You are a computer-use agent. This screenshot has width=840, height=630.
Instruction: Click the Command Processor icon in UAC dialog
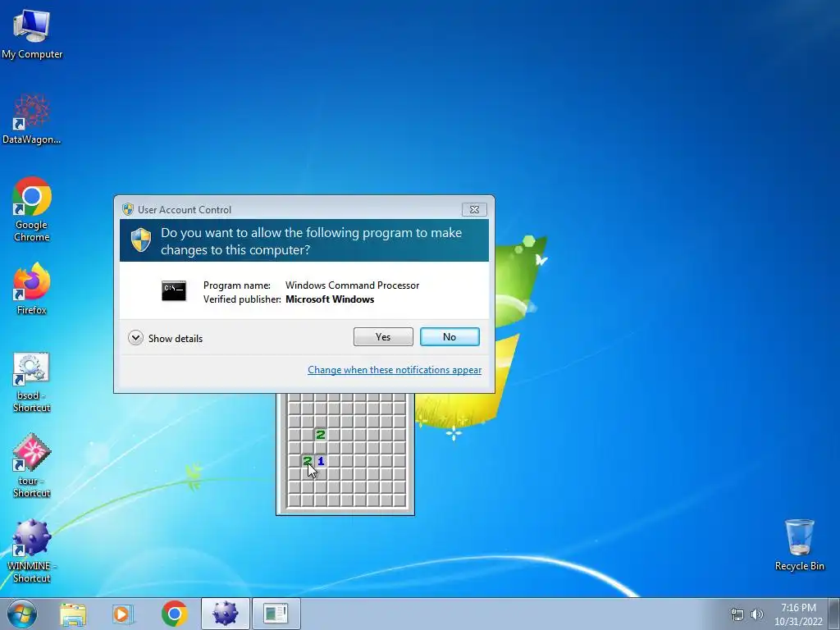click(174, 291)
